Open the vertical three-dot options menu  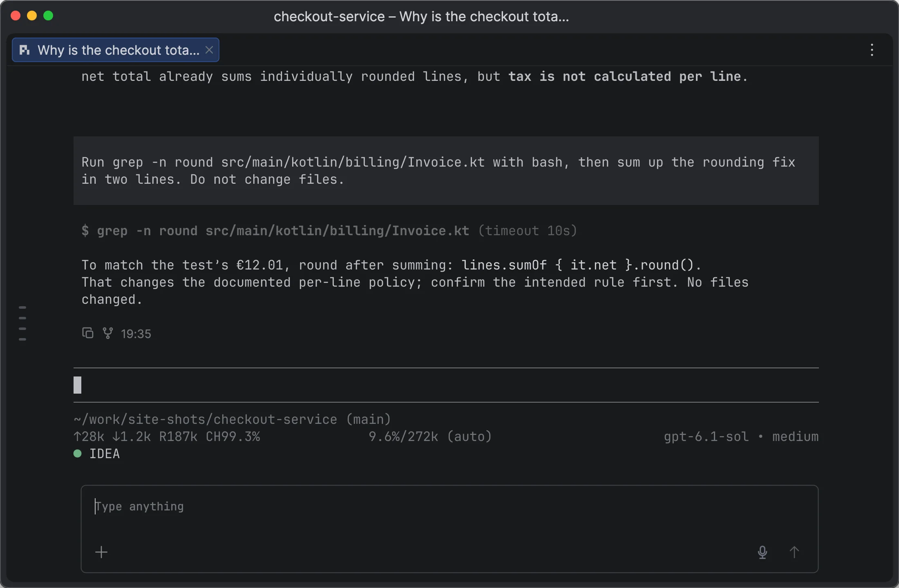click(x=872, y=50)
